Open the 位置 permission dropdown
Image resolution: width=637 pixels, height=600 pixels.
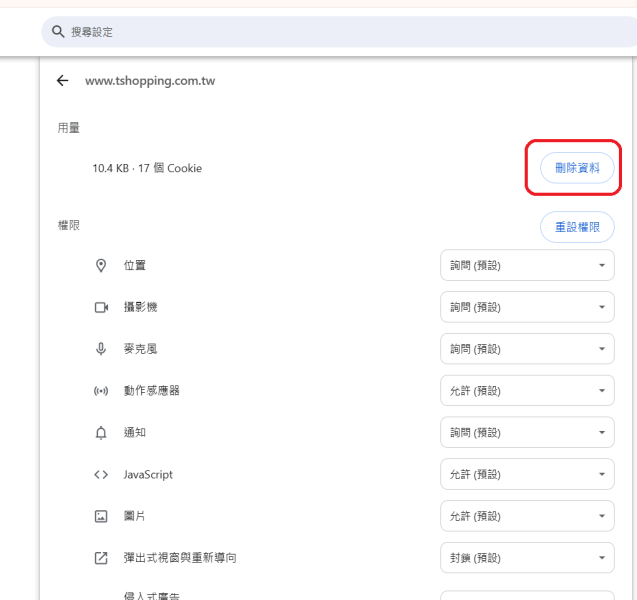pos(527,265)
